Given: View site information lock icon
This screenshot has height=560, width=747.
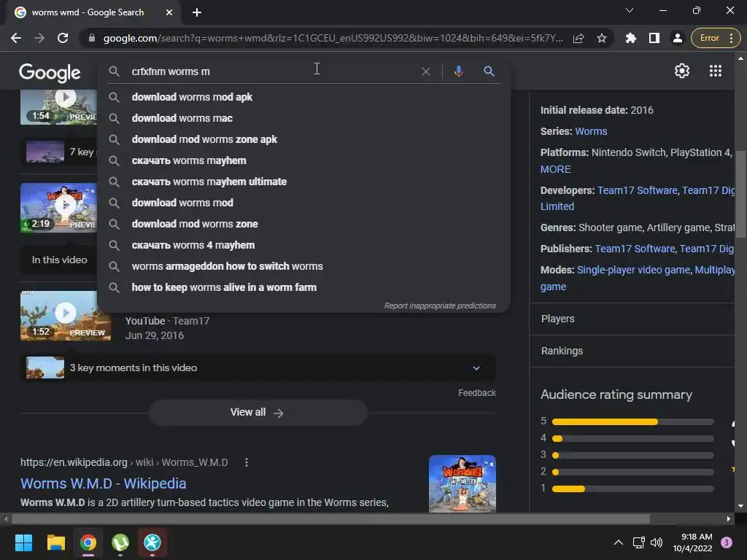Looking at the screenshot, I should click(x=92, y=38).
